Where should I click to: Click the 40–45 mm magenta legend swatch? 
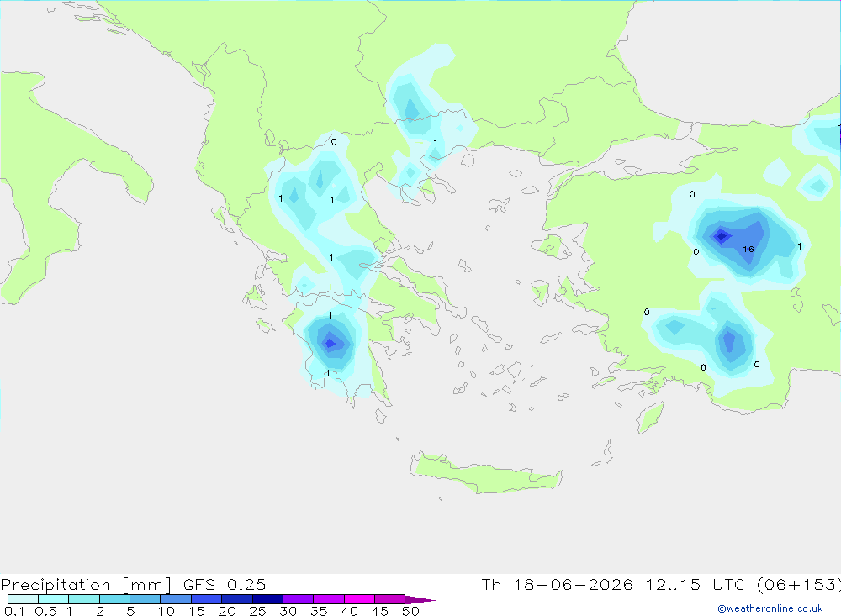[359, 599]
